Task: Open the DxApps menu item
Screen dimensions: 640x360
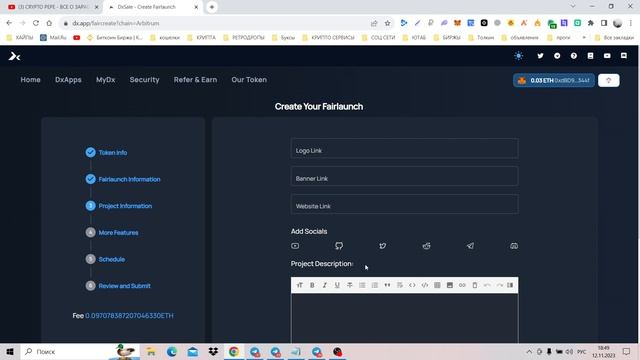Action: [68, 80]
